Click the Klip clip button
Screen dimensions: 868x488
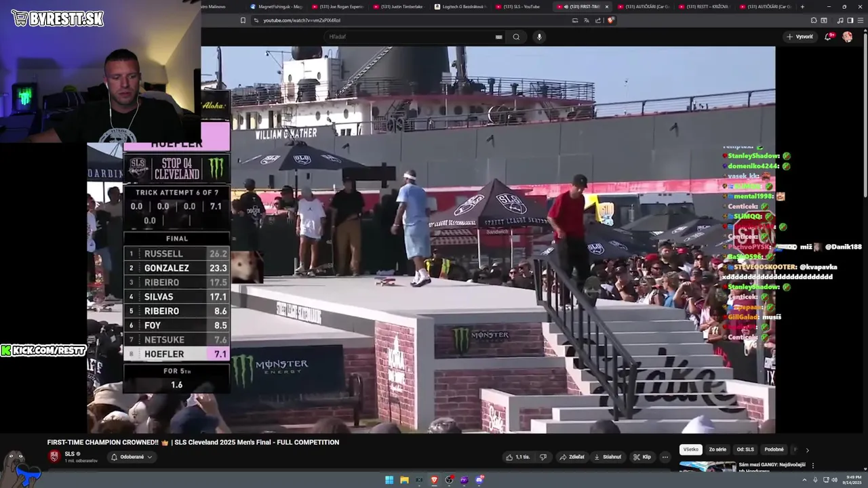click(642, 457)
